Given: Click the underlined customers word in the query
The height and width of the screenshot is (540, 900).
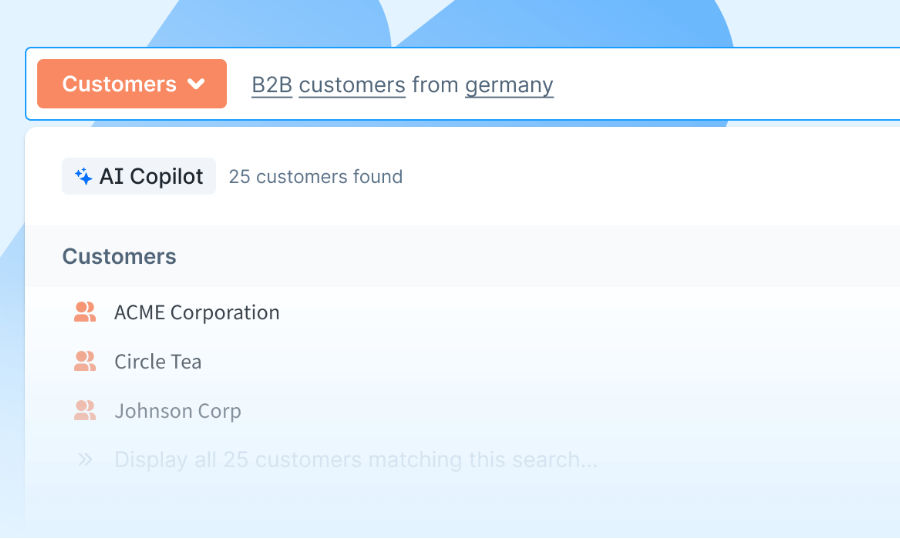Looking at the screenshot, I should point(352,85).
